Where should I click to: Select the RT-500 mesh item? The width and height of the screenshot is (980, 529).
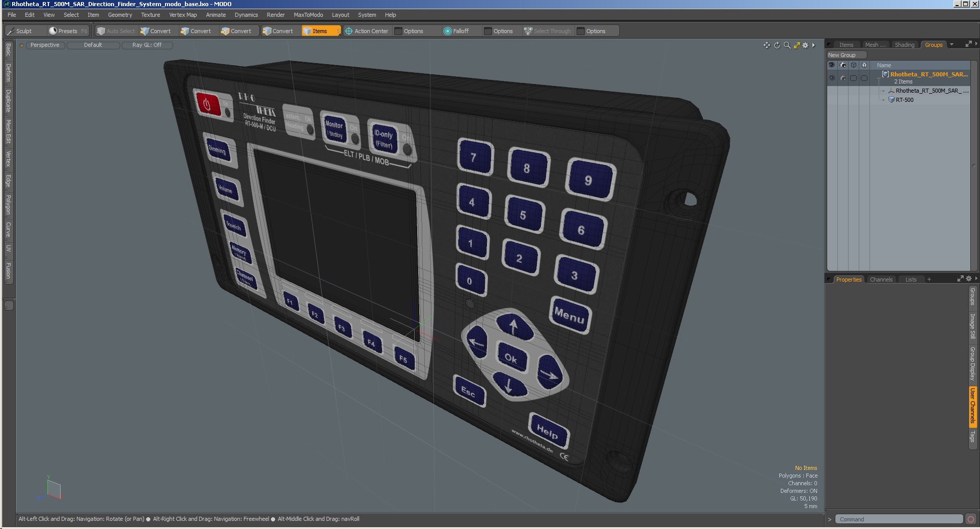[x=905, y=100]
